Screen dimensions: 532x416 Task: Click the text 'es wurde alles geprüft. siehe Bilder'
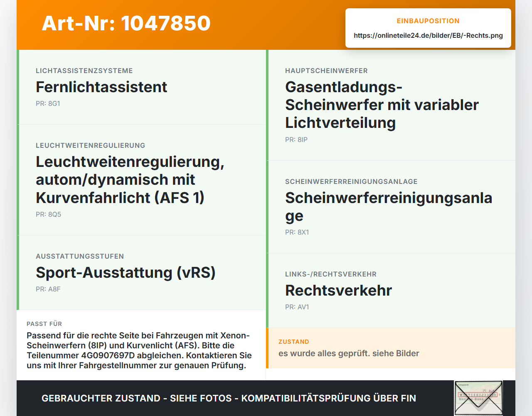[x=349, y=353]
